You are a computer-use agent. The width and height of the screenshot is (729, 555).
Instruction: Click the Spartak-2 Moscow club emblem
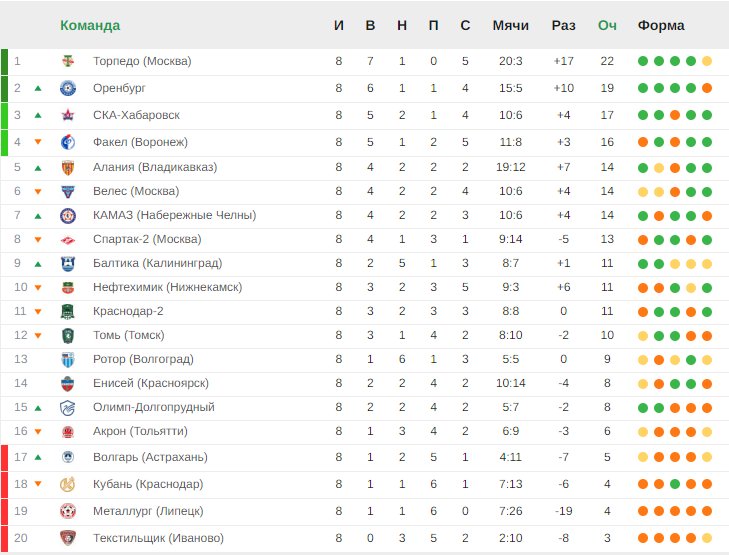pos(68,239)
